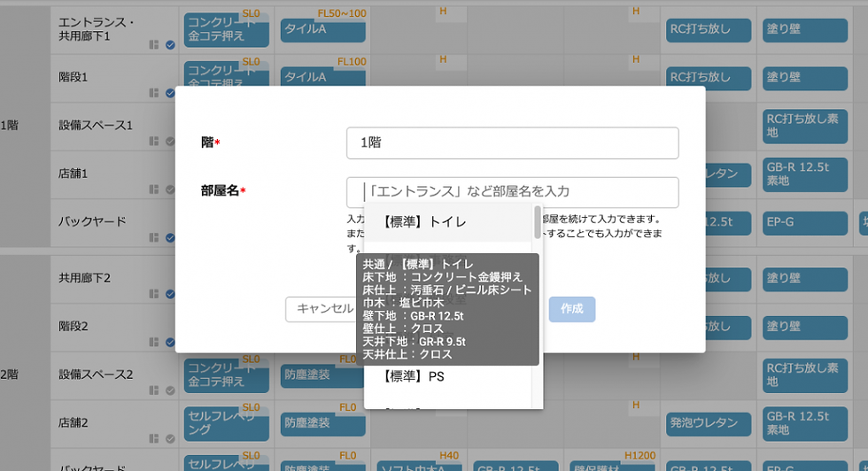This screenshot has height=471, width=868.
Task: Click 塗り壁 tag in エントランス・共用廊下1 row
Action: pos(805,30)
